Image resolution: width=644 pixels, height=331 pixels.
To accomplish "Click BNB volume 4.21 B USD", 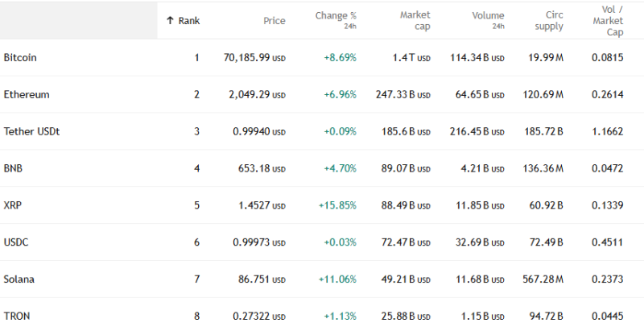I will point(482,168).
